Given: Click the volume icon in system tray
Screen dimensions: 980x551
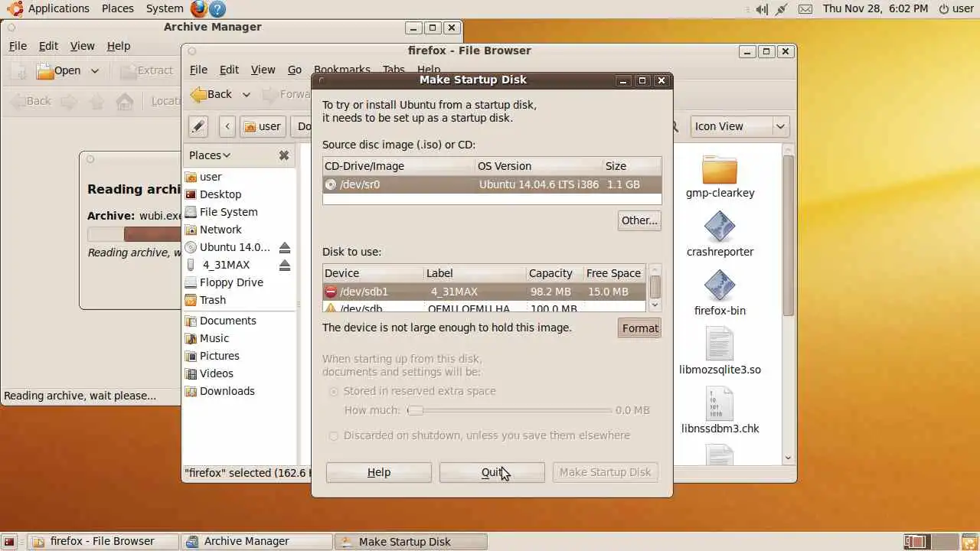Looking at the screenshot, I should point(762,9).
